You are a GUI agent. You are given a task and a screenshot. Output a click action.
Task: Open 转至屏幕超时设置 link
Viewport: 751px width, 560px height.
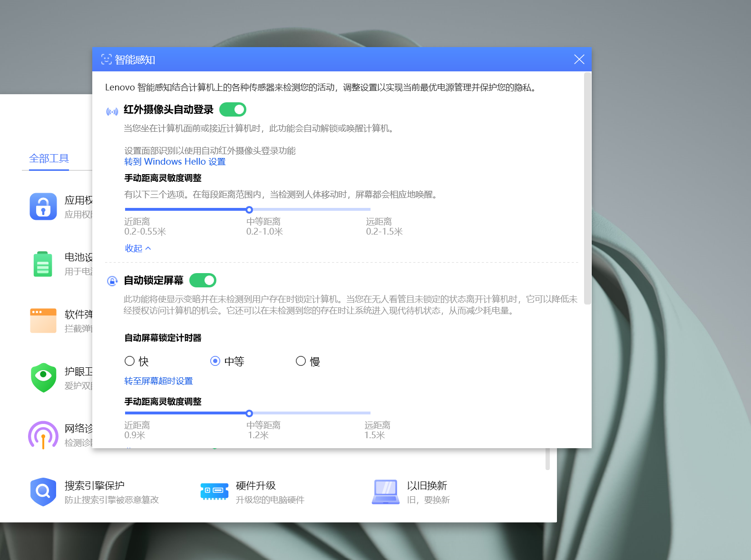pos(158,381)
